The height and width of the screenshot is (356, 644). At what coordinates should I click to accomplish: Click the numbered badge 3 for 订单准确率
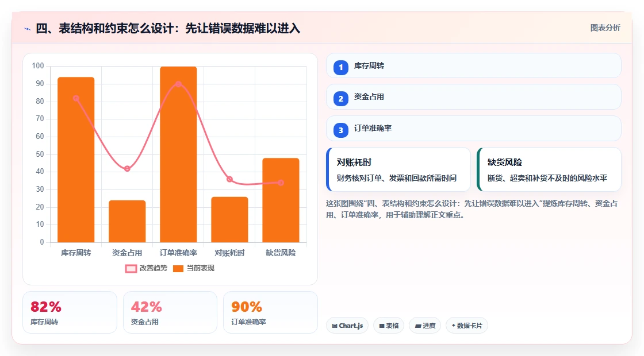(x=341, y=130)
